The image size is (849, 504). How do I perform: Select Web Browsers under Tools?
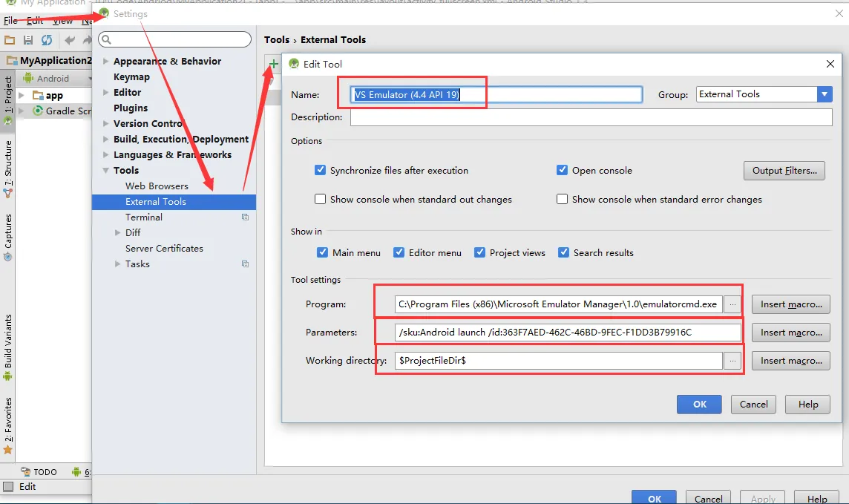click(157, 186)
